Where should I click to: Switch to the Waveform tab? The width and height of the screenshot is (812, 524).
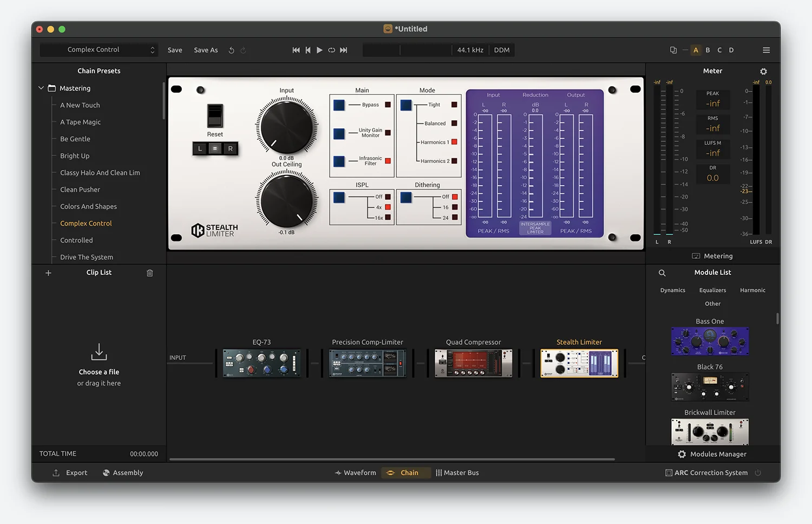click(355, 473)
